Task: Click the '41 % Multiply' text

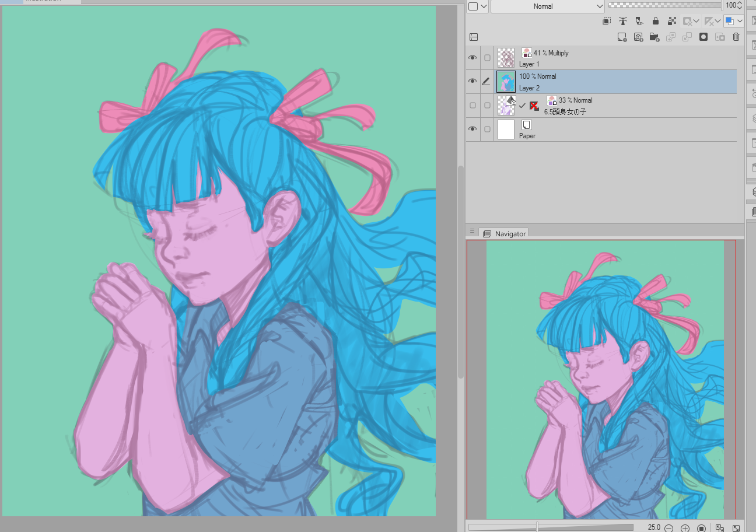Action: coord(551,53)
